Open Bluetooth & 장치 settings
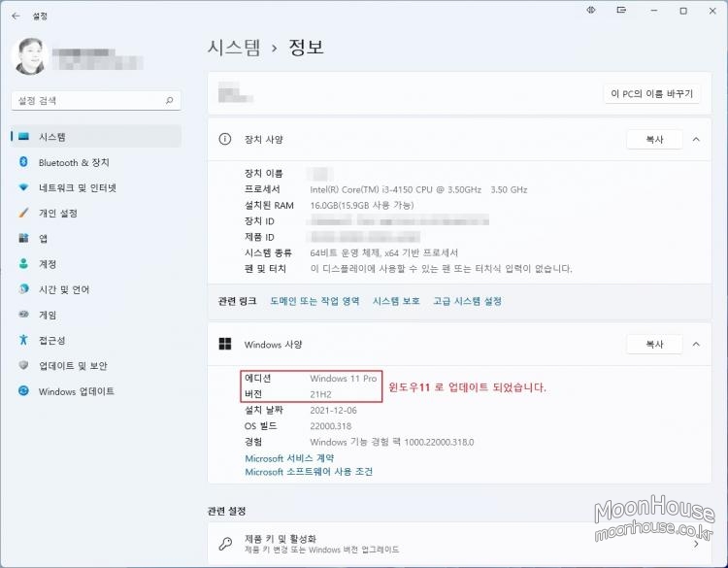 (x=96, y=162)
